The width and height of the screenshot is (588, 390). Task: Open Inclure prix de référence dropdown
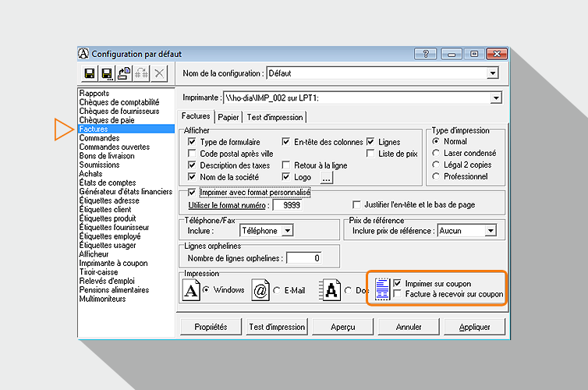[491, 231]
